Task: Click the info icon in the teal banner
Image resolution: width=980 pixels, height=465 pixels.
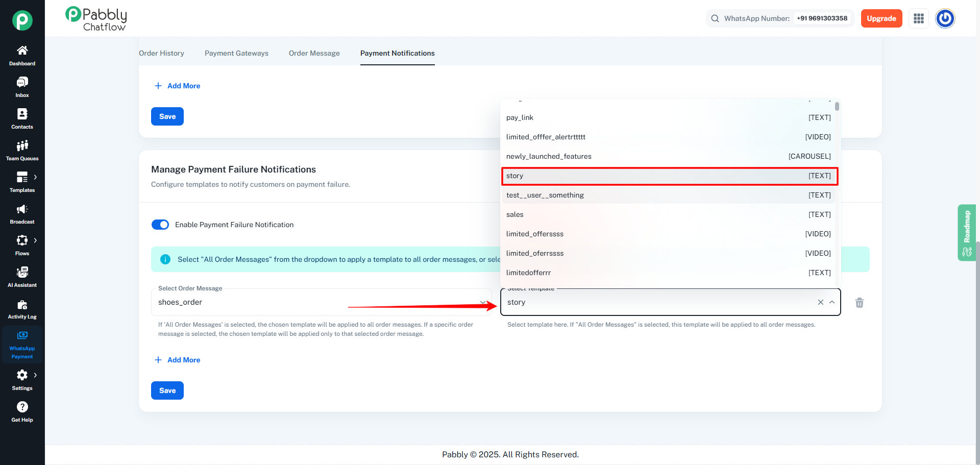Action: click(165, 259)
